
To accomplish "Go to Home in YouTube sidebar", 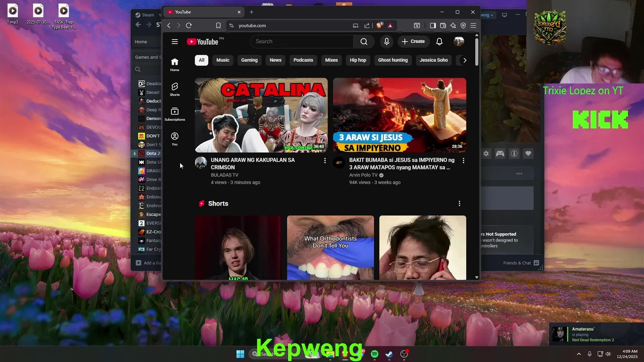I will pos(175,64).
